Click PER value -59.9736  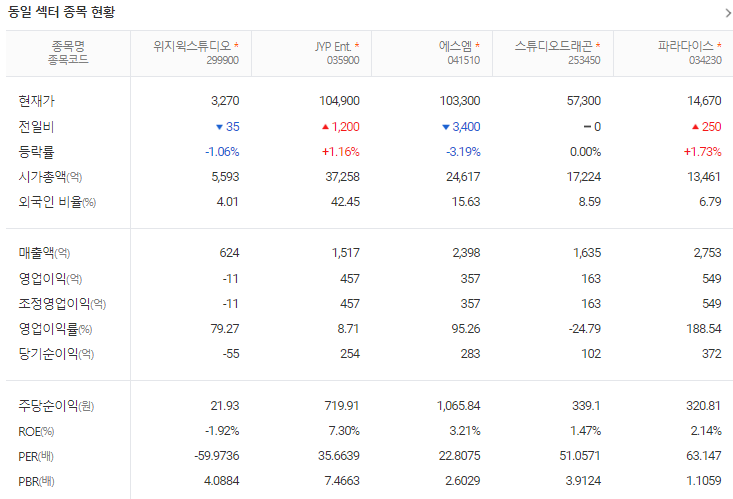pyautogui.click(x=217, y=456)
